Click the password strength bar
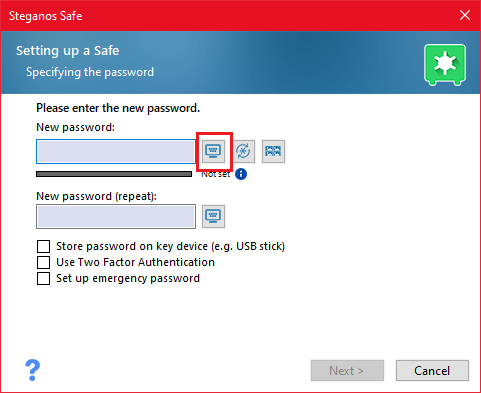 114,174
